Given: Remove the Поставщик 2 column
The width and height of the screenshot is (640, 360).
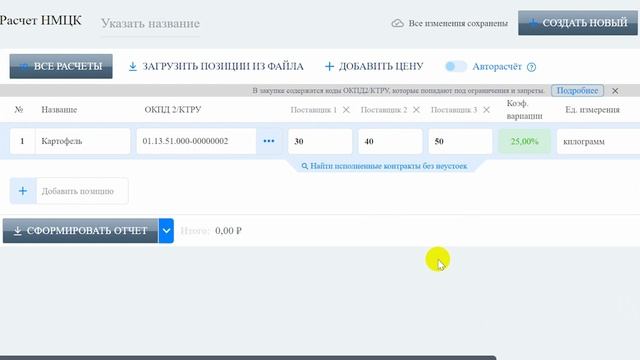Looking at the screenshot, I should [x=416, y=110].
